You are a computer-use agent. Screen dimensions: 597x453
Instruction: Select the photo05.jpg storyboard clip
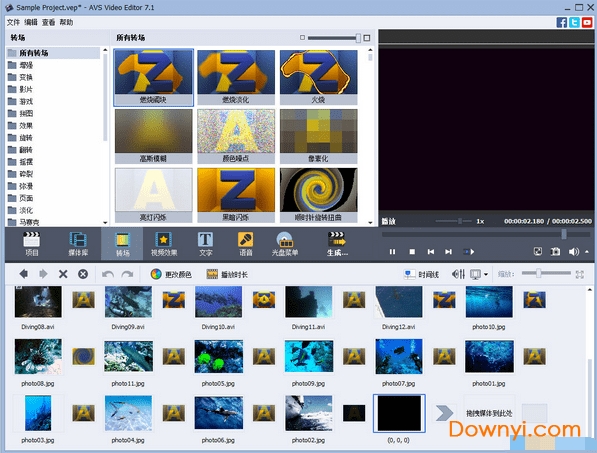[x=219, y=356]
